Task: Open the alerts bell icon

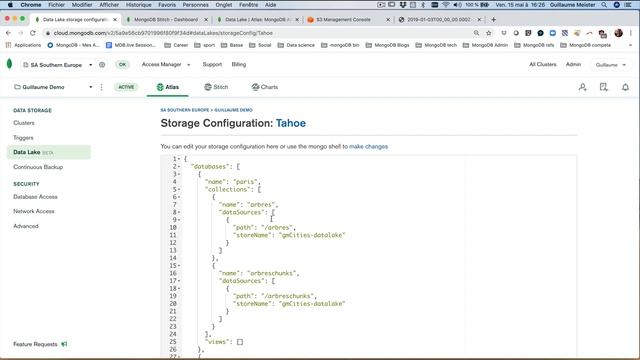Action: 625,87
